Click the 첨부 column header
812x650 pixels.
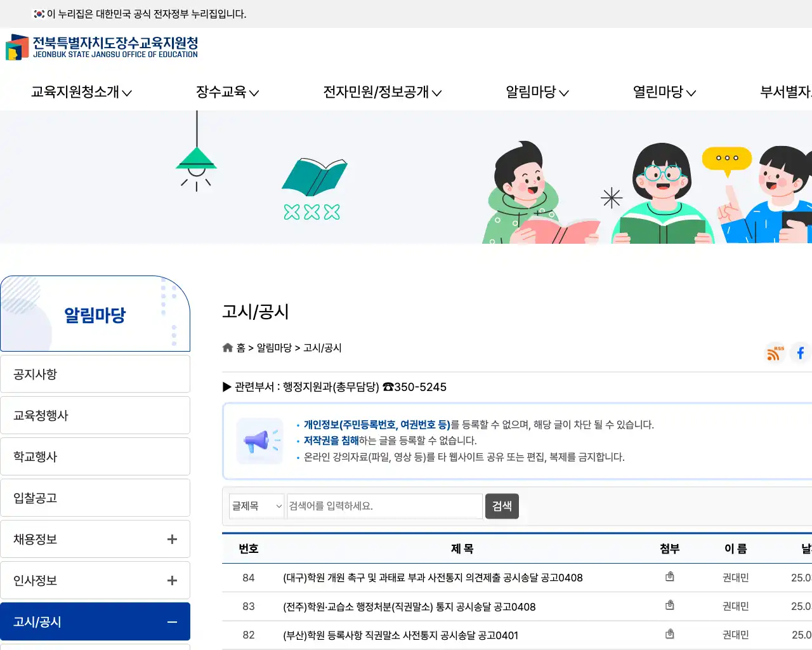click(670, 548)
